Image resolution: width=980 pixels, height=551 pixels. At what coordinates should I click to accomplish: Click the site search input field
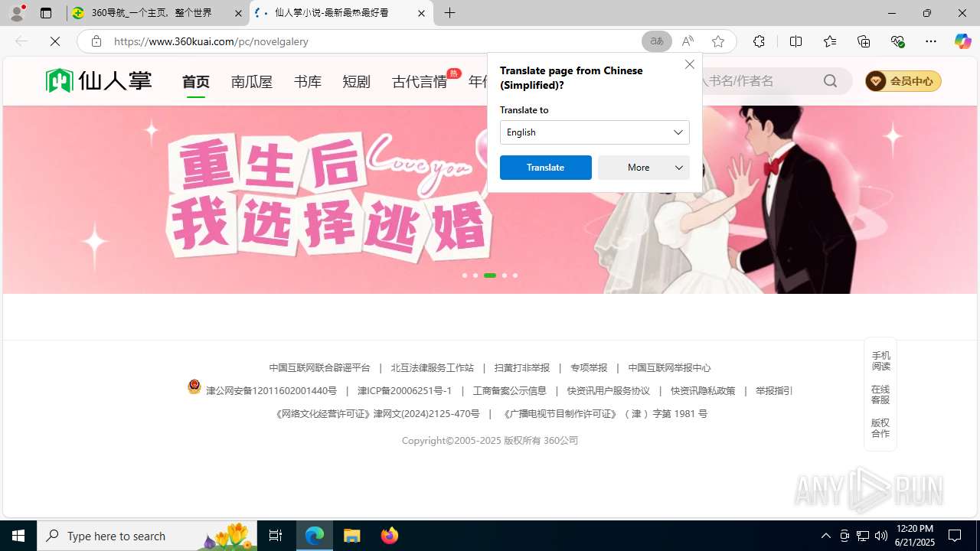758,80
